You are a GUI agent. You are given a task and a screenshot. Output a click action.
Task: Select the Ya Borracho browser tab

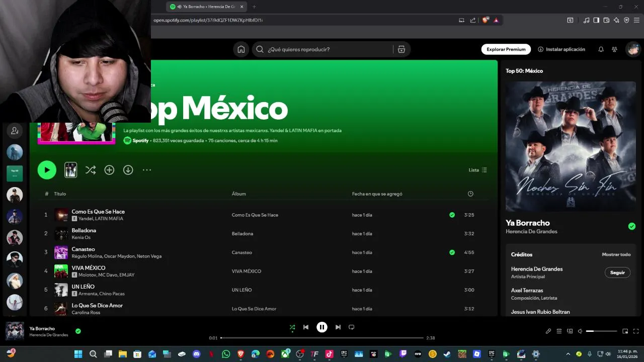[206, 7]
